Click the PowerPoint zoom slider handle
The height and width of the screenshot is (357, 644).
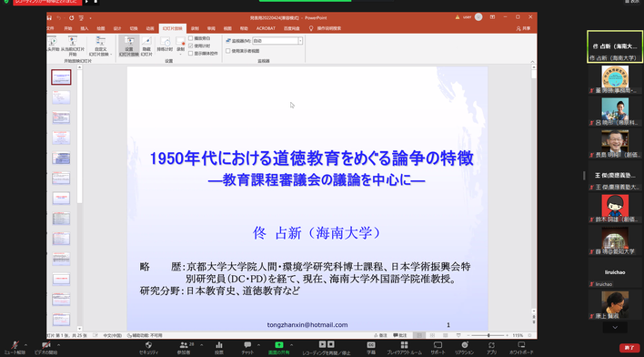[488, 336]
